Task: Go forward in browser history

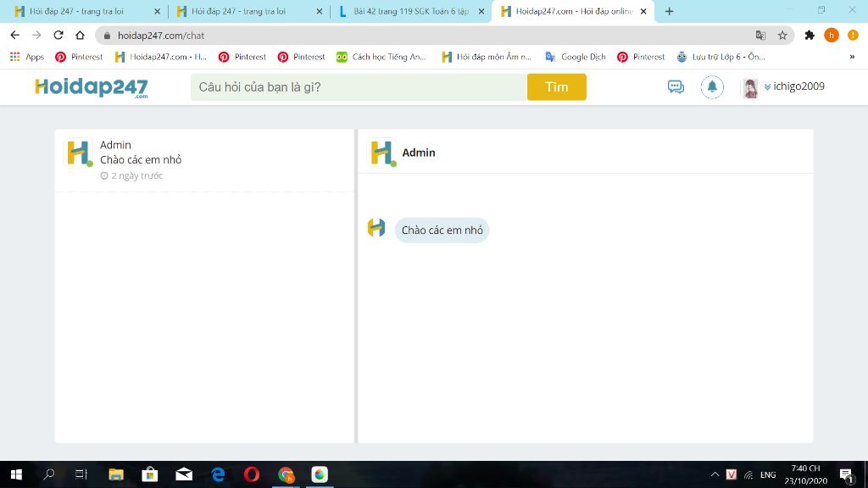Action: pyautogui.click(x=36, y=36)
